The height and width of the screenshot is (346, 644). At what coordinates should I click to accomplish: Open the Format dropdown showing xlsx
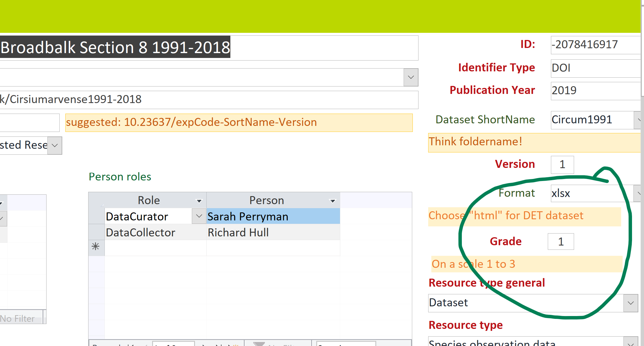click(638, 193)
